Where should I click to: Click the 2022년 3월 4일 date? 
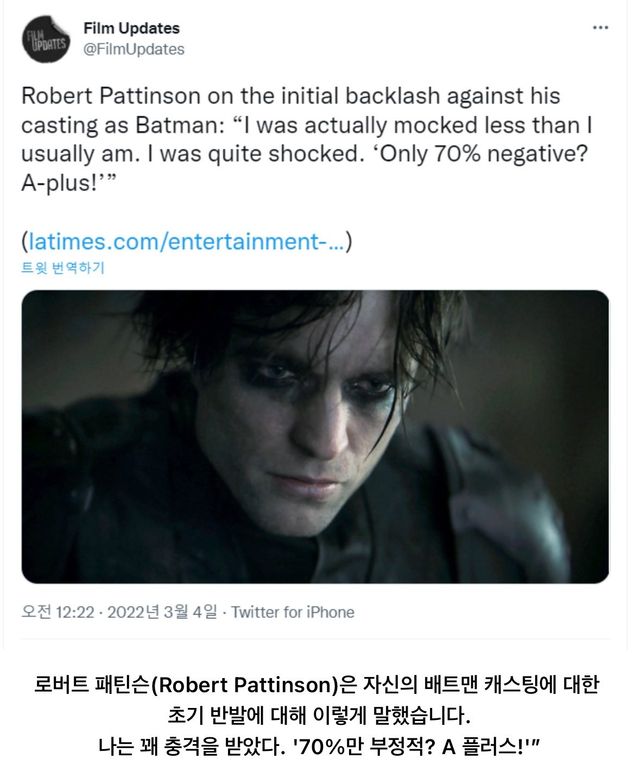(162, 612)
